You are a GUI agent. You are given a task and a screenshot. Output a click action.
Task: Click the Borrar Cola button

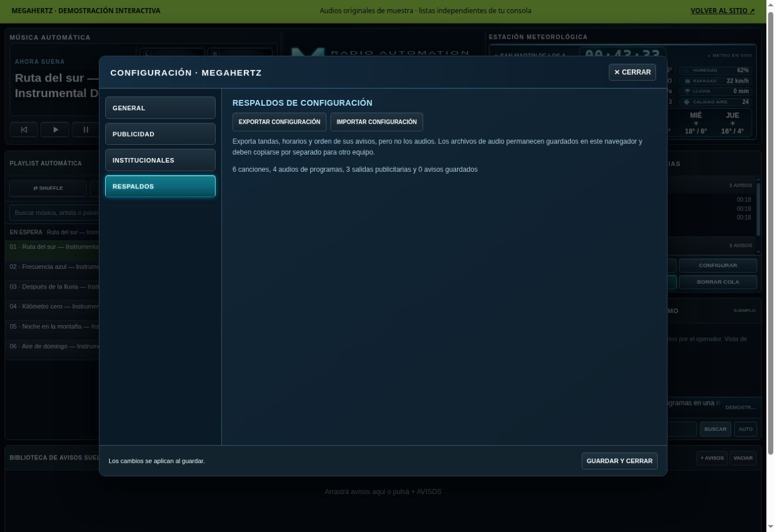[x=718, y=282]
